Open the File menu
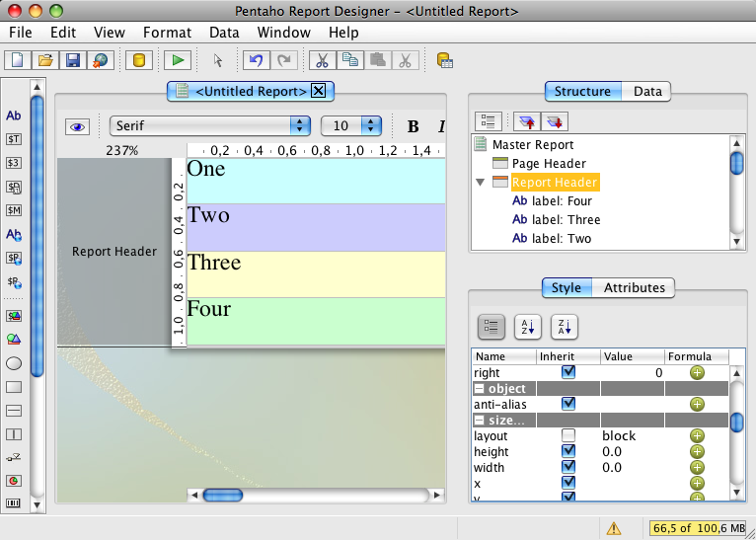This screenshot has height=540, width=756. [x=21, y=33]
